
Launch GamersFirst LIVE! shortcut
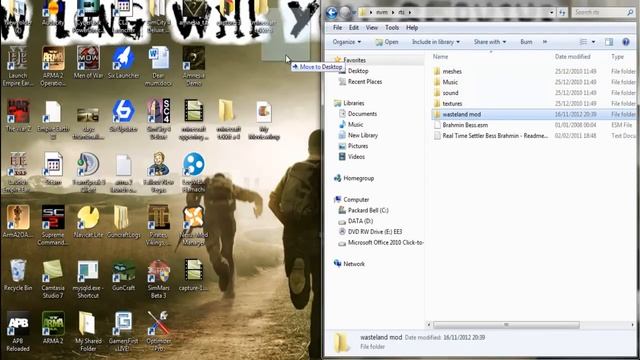click(123, 331)
